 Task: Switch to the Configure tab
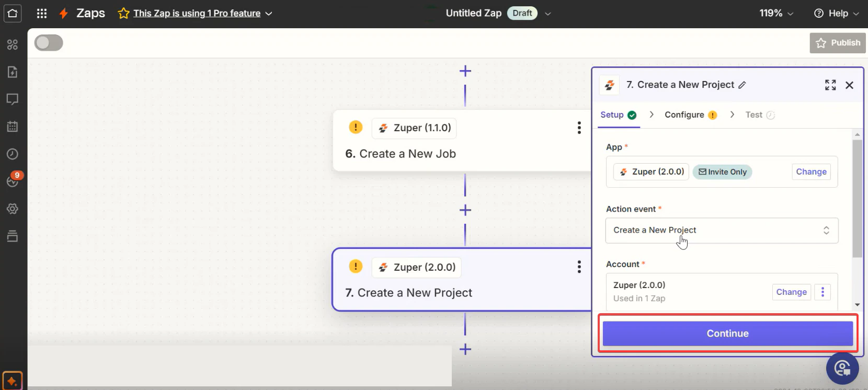tap(691, 115)
